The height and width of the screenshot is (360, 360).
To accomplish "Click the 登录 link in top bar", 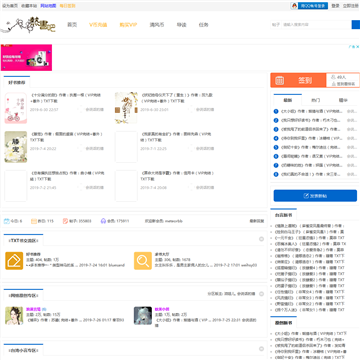I will (335, 6).
